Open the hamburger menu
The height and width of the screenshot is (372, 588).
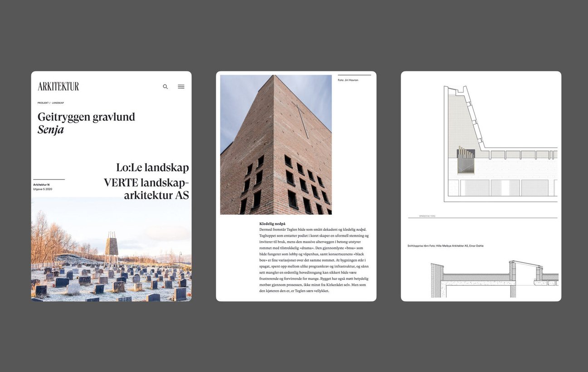[x=181, y=87]
